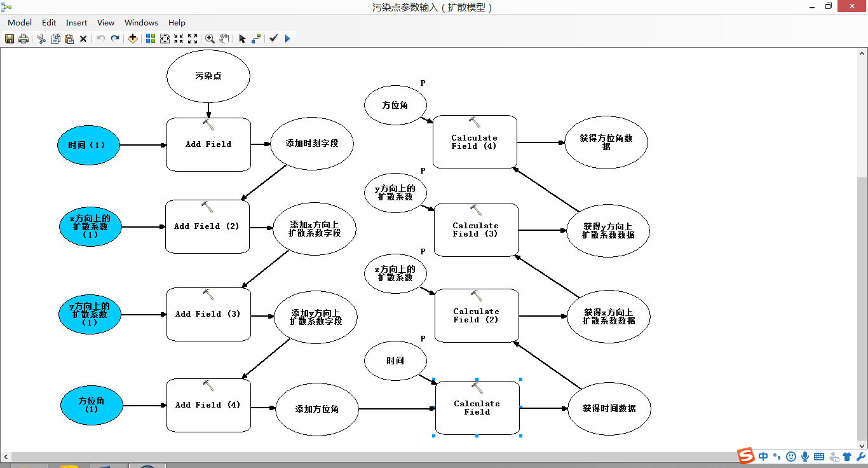This screenshot has width=868, height=468.
Task: Toggle Sogou punctuation mode button
Action: tap(776, 456)
